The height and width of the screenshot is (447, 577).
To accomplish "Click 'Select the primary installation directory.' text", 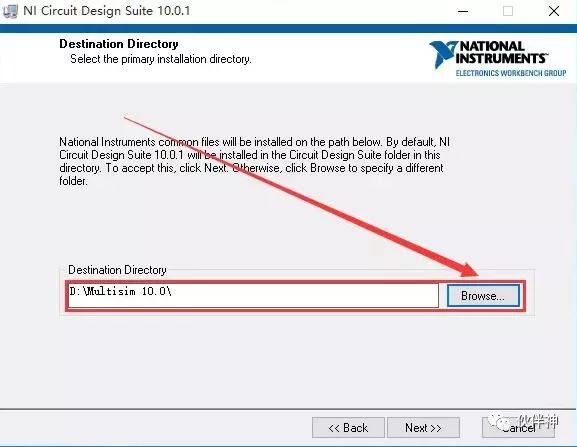I will (161, 59).
